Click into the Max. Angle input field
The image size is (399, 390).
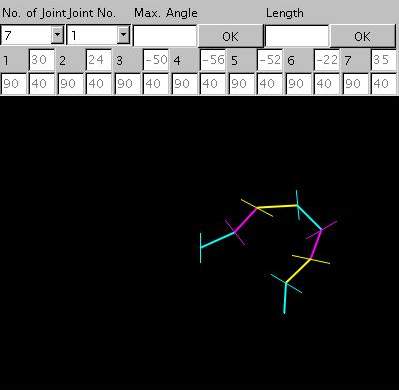tap(165, 36)
